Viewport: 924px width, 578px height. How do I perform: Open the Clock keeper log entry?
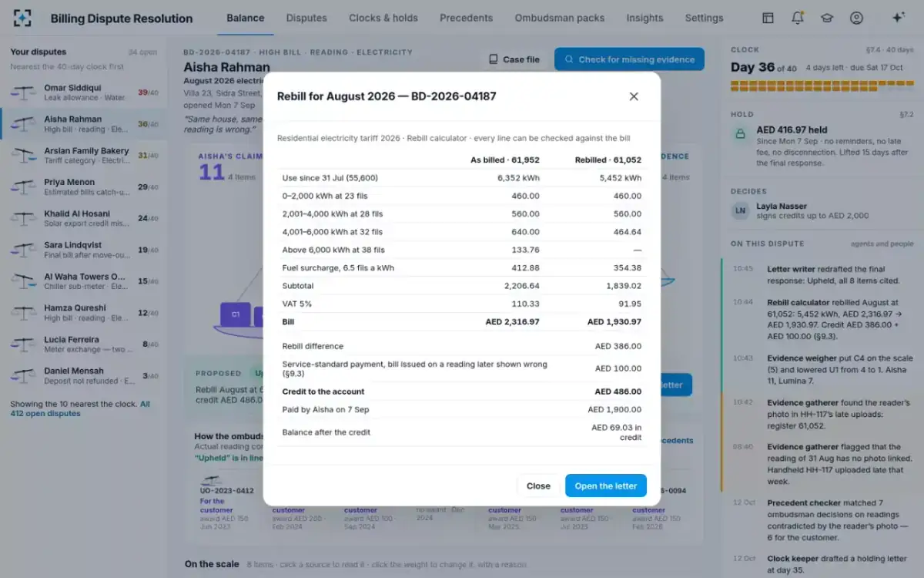[819, 563]
